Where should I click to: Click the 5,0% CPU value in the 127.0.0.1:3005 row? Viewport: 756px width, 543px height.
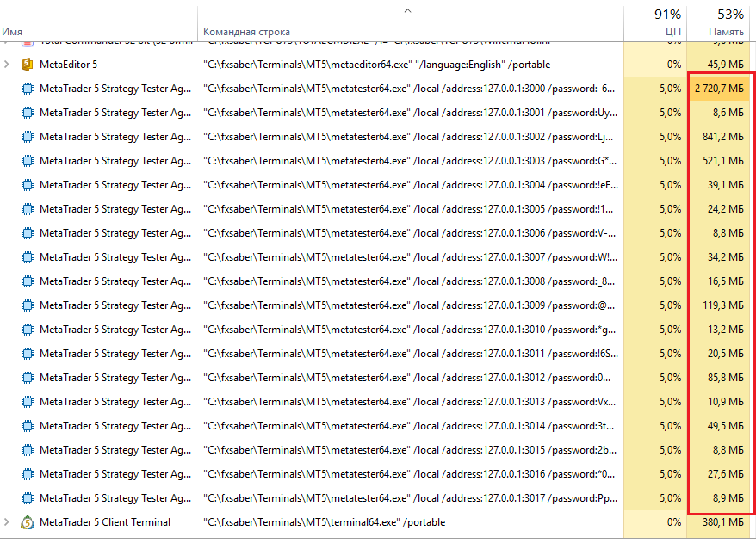click(671, 209)
